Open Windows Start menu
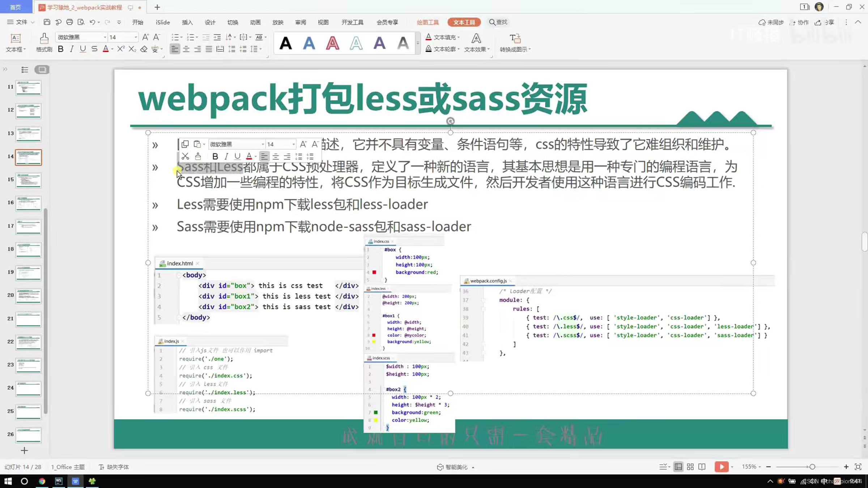The width and height of the screenshot is (868, 488). pyautogui.click(x=8, y=481)
